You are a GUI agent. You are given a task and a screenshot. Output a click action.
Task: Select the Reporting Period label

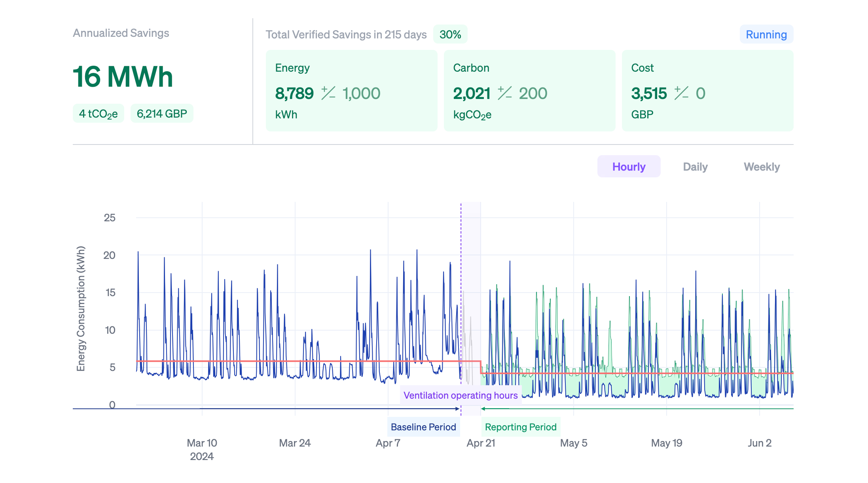pyautogui.click(x=521, y=427)
